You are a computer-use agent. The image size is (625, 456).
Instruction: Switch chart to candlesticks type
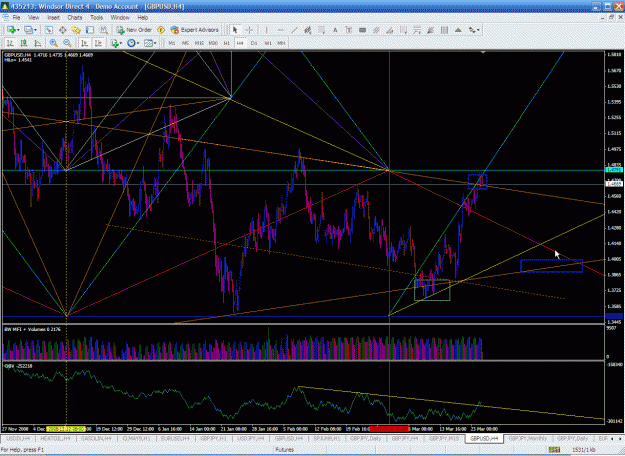24,43
